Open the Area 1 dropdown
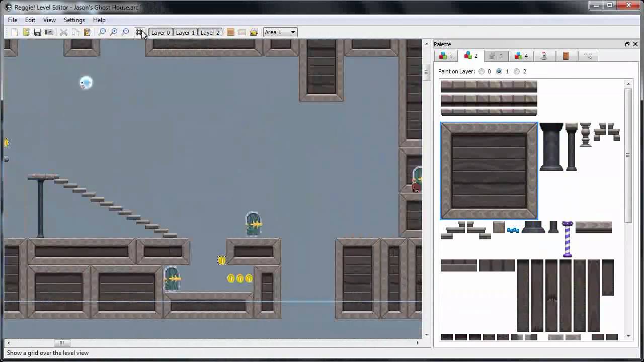644x362 pixels. (x=280, y=32)
